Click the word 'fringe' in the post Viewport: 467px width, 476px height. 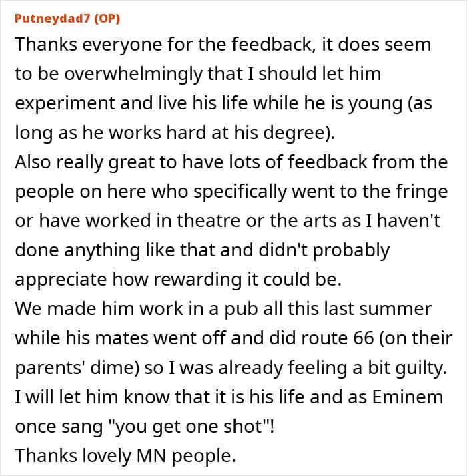tap(423, 190)
